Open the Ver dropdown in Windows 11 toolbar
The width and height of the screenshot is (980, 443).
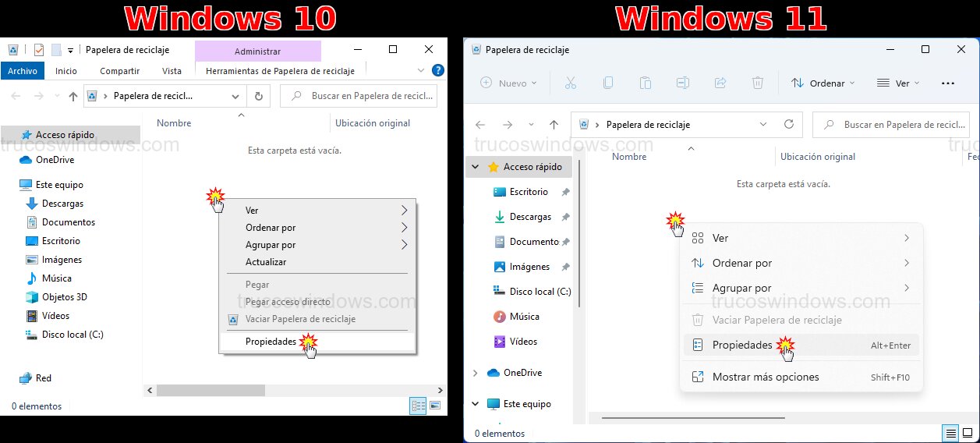(x=898, y=83)
